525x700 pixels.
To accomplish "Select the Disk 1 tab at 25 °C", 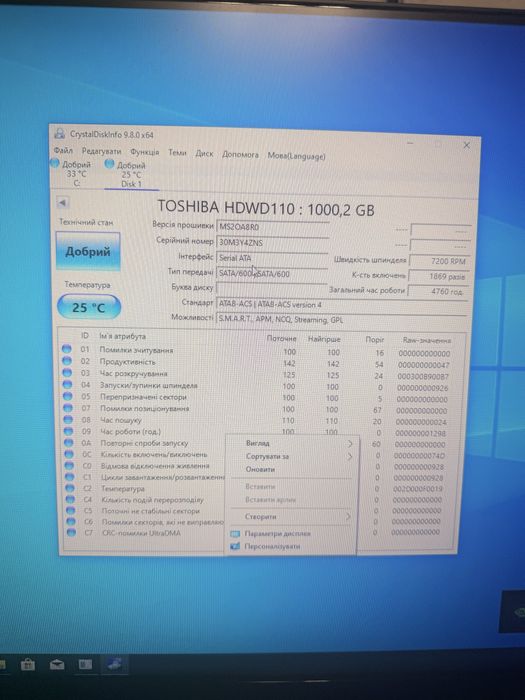I will click(129, 175).
